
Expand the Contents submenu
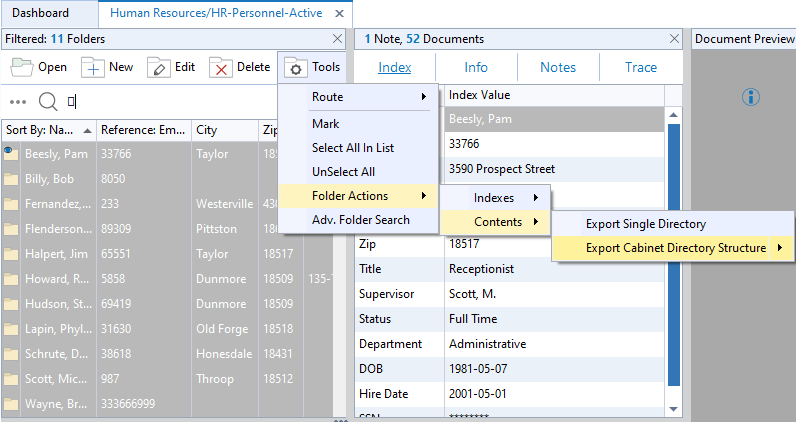point(495,222)
